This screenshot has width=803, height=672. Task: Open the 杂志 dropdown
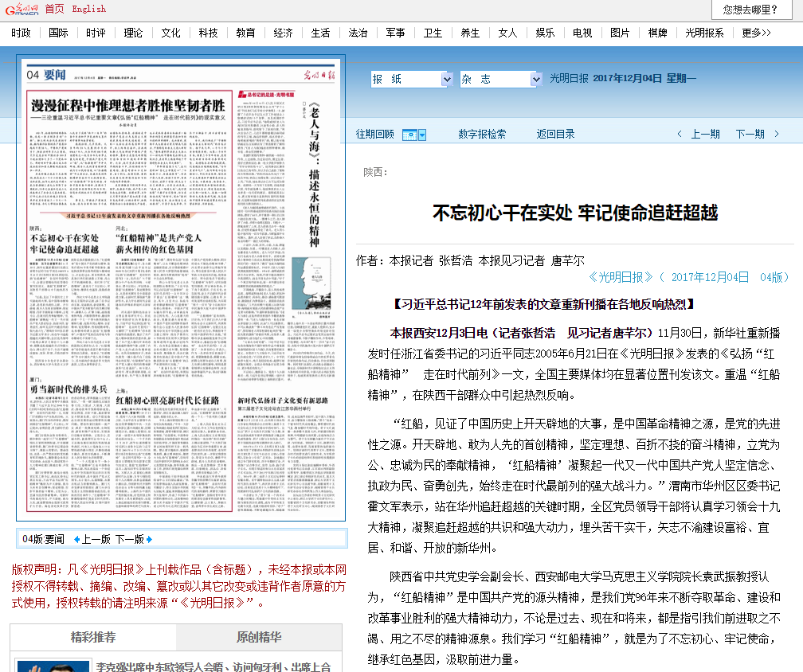click(501, 79)
